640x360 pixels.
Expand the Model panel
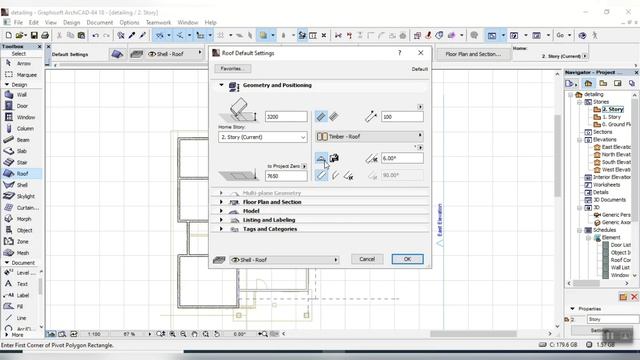click(221, 211)
